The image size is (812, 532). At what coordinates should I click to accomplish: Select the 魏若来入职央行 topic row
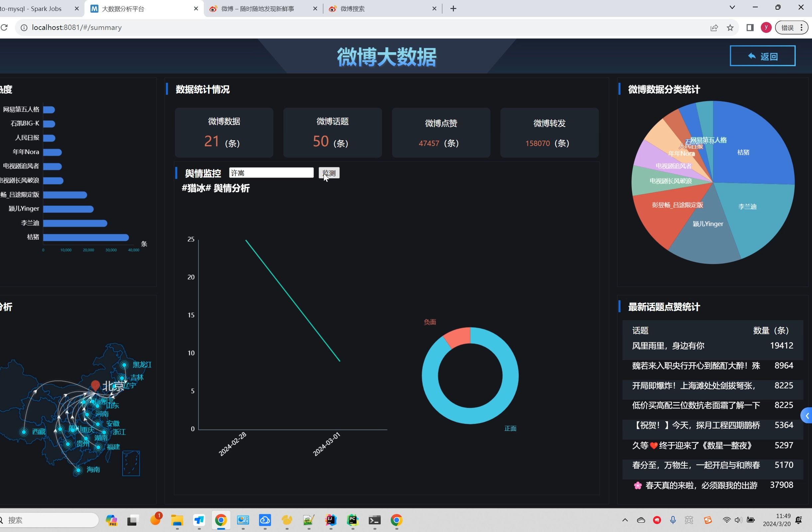pyautogui.click(x=712, y=365)
